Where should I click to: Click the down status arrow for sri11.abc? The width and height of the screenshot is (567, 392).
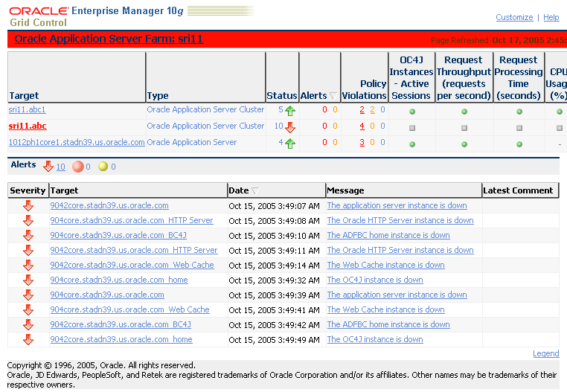point(290,126)
